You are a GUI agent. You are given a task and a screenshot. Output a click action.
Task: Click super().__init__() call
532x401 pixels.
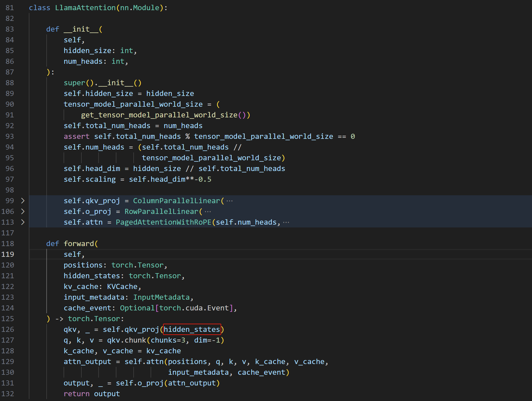point(103,83)
